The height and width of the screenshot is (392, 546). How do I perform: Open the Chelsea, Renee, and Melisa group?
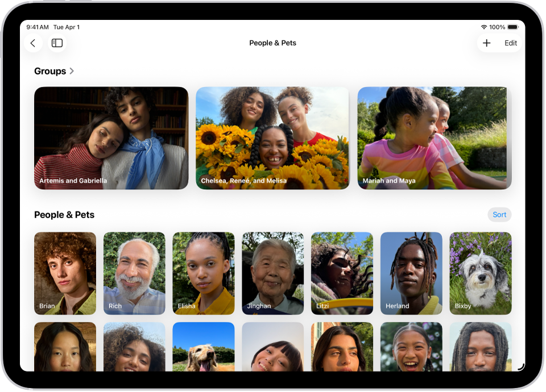click(272, 137)
